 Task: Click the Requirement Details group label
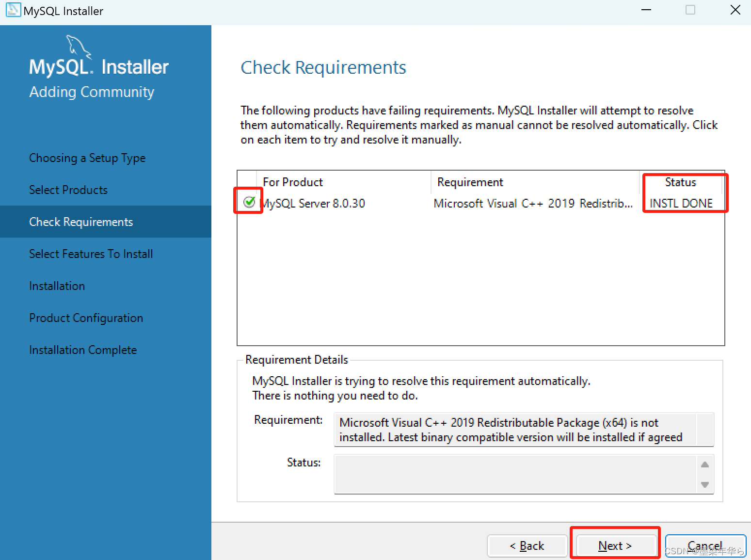pos(297,360)
